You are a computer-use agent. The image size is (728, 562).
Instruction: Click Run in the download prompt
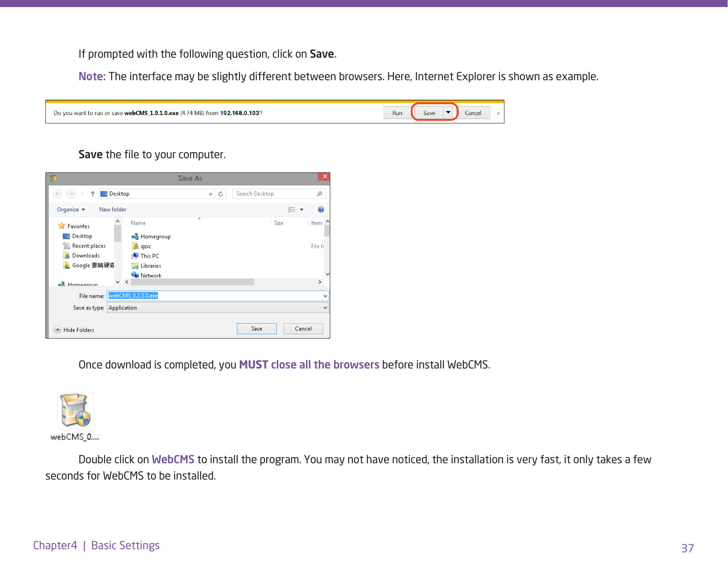point(397,113)
